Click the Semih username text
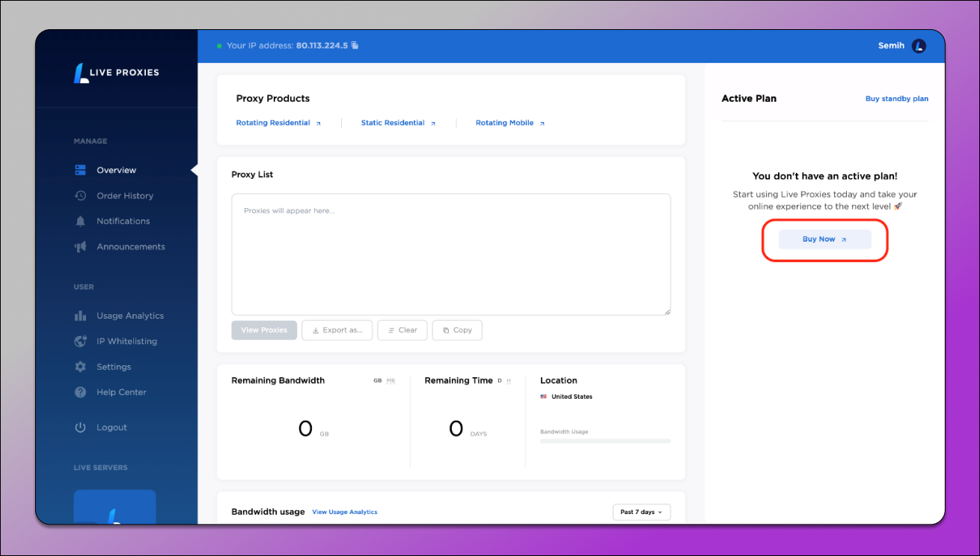Image resolution: width=980 pixels, height=556 pixels. coord(891,46)
